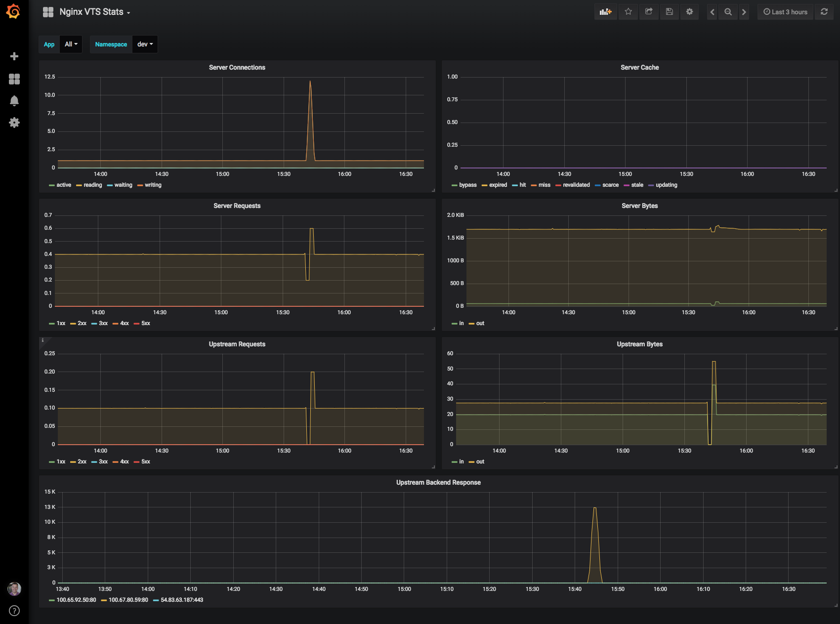Click the zoom out time range button

click(728, 12)
